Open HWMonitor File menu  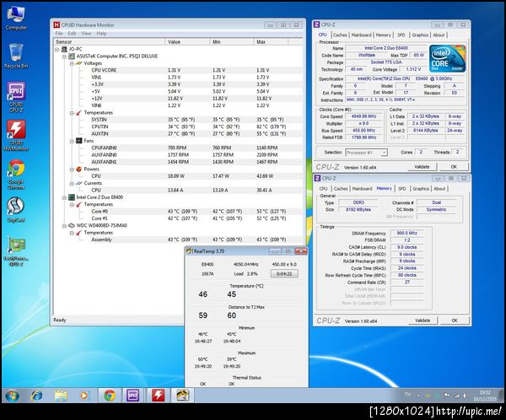coord(59,33)
